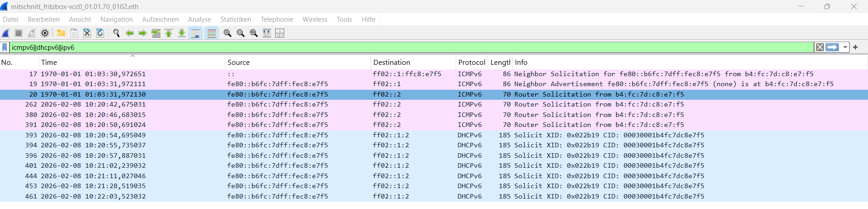The width and height of the screenshot is (868, 209).
Task: Select packet 19 Neighbor Advertisement row
Action: pos(434,84)
